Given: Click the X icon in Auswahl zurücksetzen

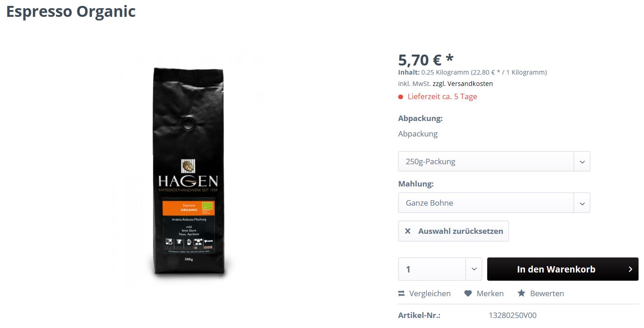Looking at the screenshot, I should coord(408,231).
